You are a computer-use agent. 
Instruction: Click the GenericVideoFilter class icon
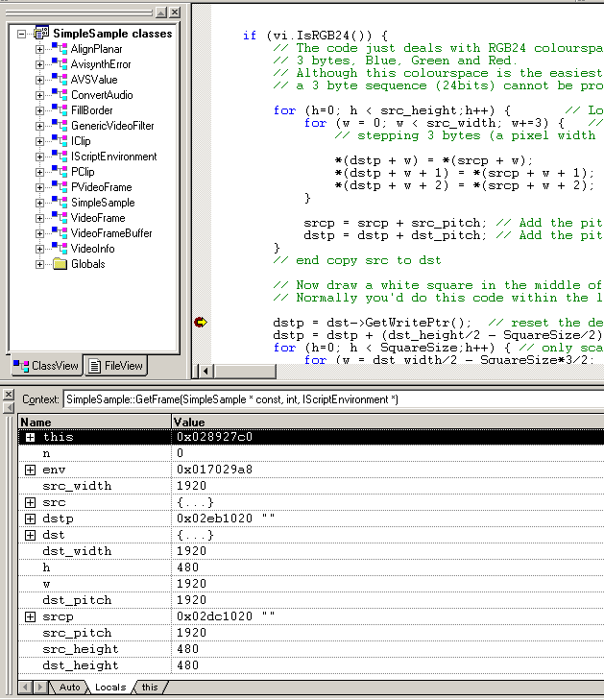[60, 126]
